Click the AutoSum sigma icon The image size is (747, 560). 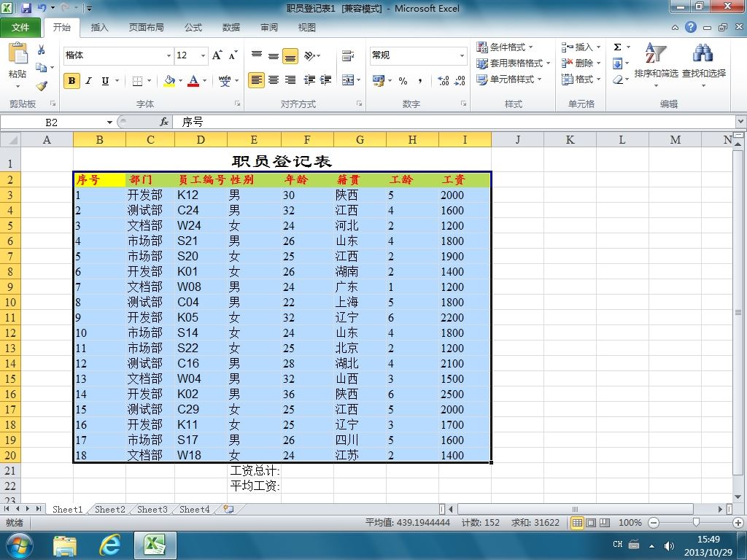[617, 47]
